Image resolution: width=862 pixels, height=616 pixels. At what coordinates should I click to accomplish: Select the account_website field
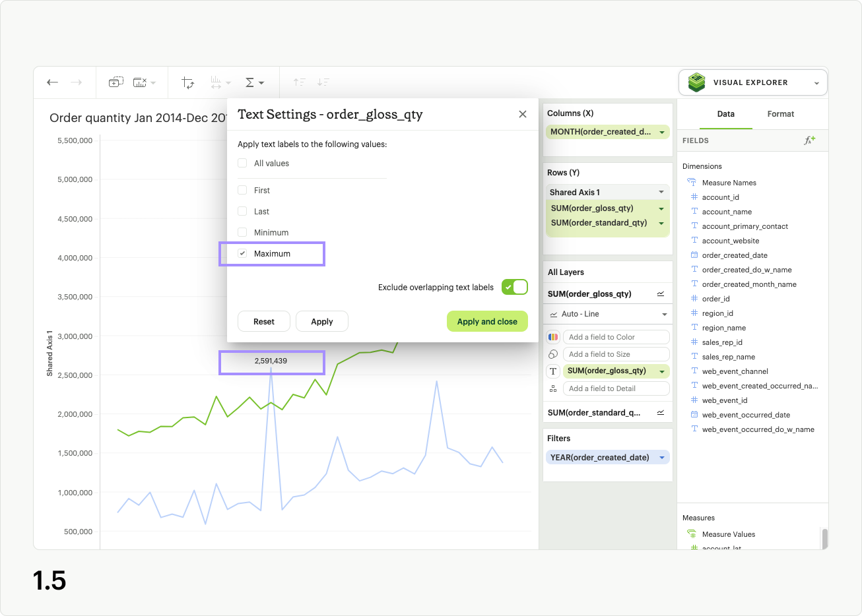pos(731,241)
